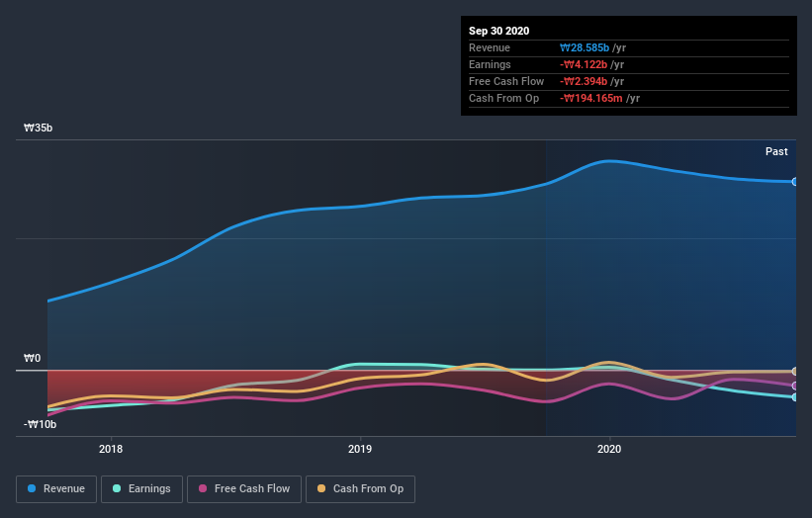Click the ₩28.585b revenue value

(585, 48)
